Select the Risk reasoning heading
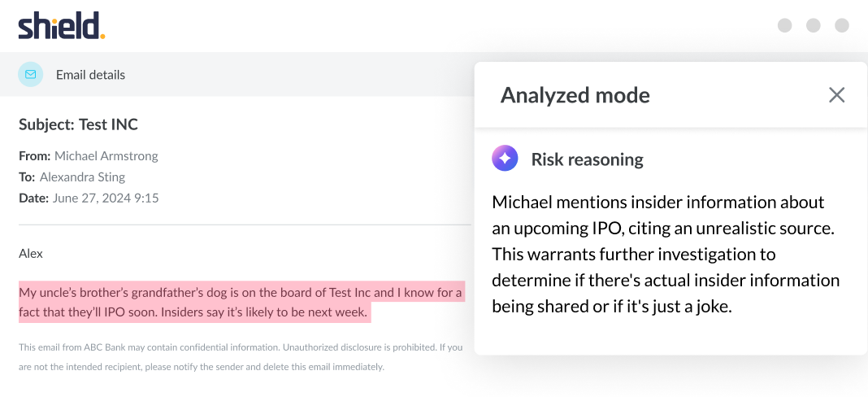The height and width of the screenshot is (397, 868). 587,159
